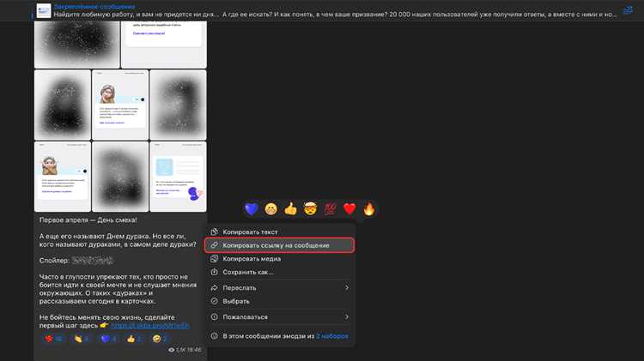Expand the Пожаловаться submenu chevron
The width and height of the screenshot is (644, 361).
pos(347,316)
